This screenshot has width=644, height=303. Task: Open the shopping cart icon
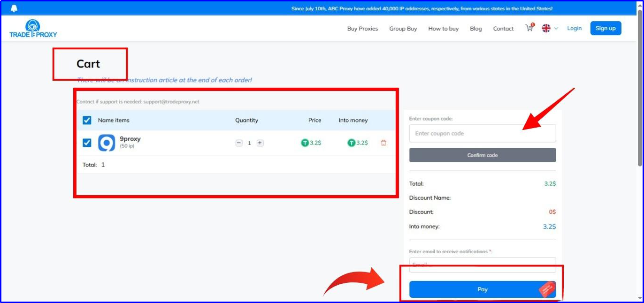[529, 28]
